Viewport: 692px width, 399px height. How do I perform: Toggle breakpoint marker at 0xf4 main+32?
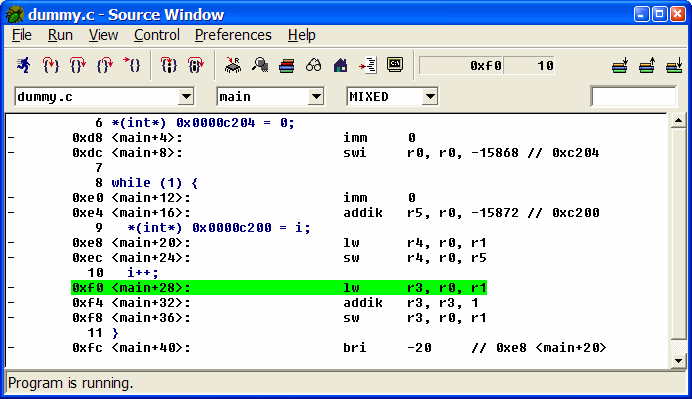point(11,303)
